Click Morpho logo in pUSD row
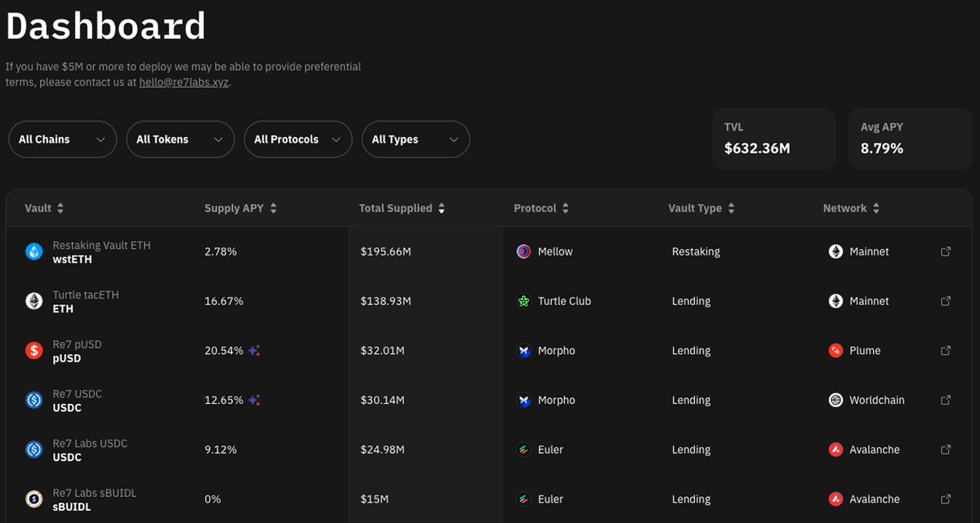The image size is (980, 523). [x=523, y=351]
